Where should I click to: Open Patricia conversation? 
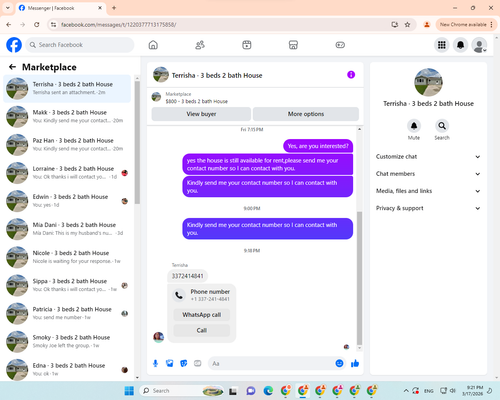[67, 313]
